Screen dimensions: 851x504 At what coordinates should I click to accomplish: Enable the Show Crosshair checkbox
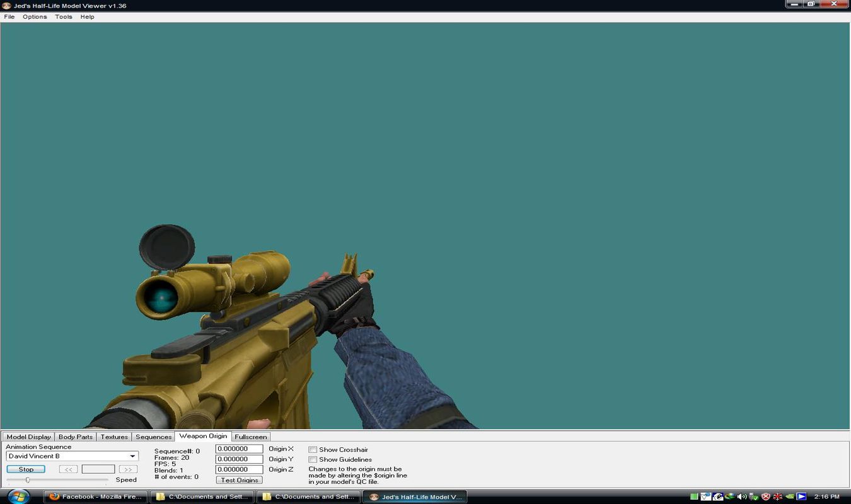(x=313, y=450)
